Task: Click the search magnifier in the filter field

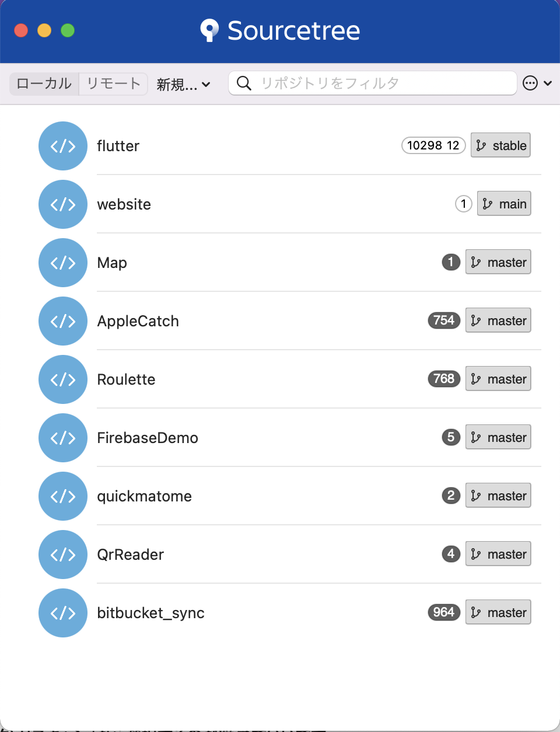Action: coord(243,83)
